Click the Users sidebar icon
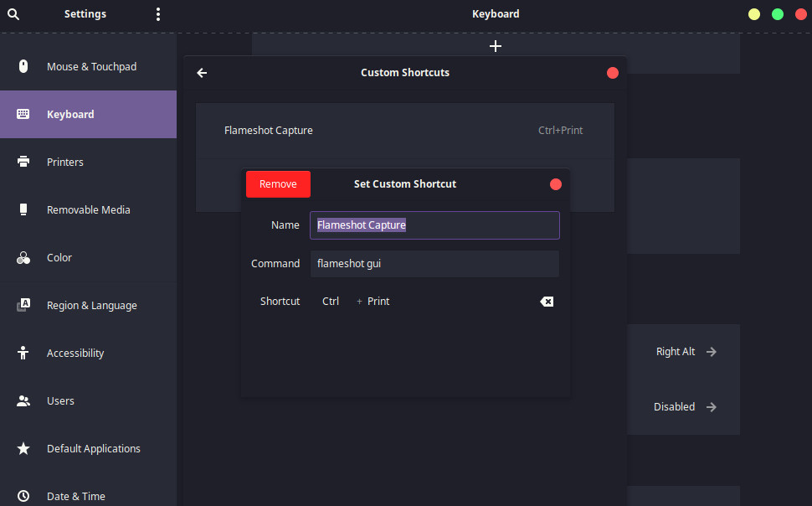 tap(23, 400)
